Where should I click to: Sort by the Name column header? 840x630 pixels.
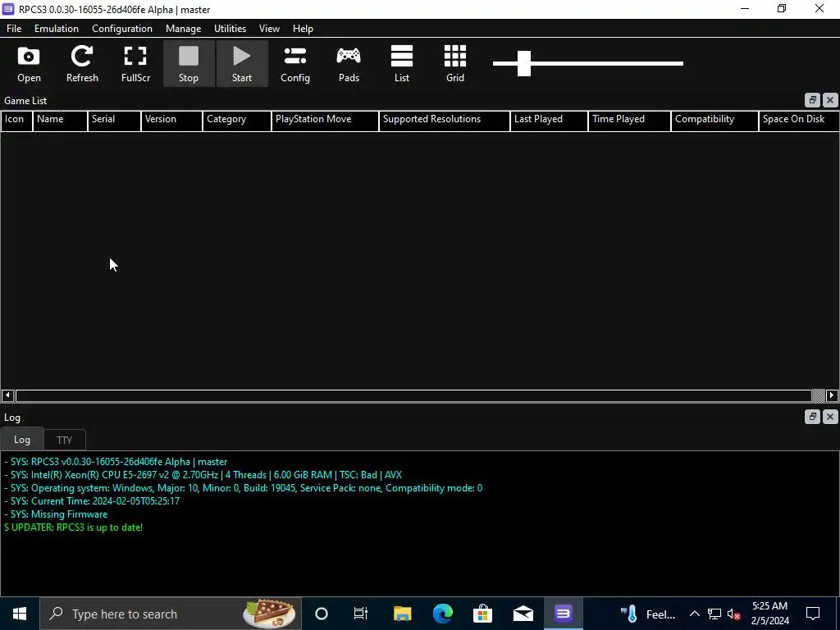click(x=60, y=121)
